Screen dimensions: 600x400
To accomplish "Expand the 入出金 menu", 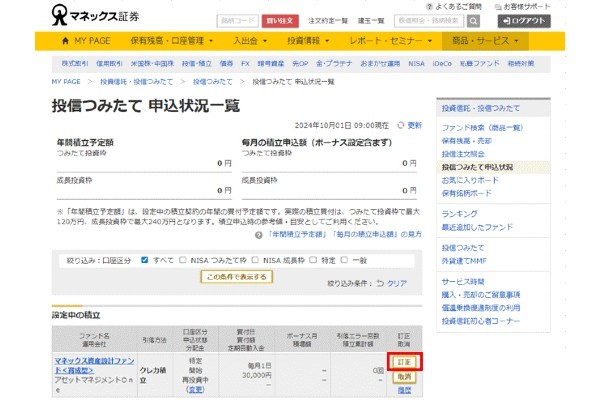I will 250,41.
